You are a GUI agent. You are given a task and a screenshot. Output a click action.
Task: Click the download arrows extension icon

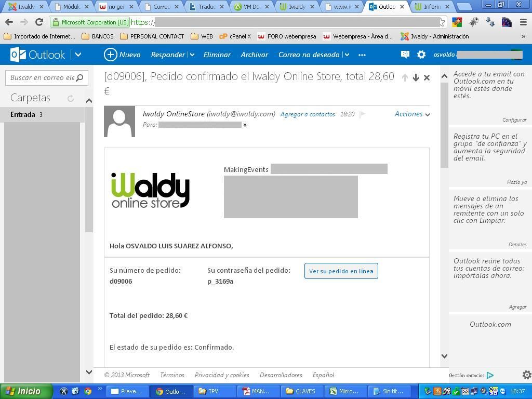click(x=490, y=22)
